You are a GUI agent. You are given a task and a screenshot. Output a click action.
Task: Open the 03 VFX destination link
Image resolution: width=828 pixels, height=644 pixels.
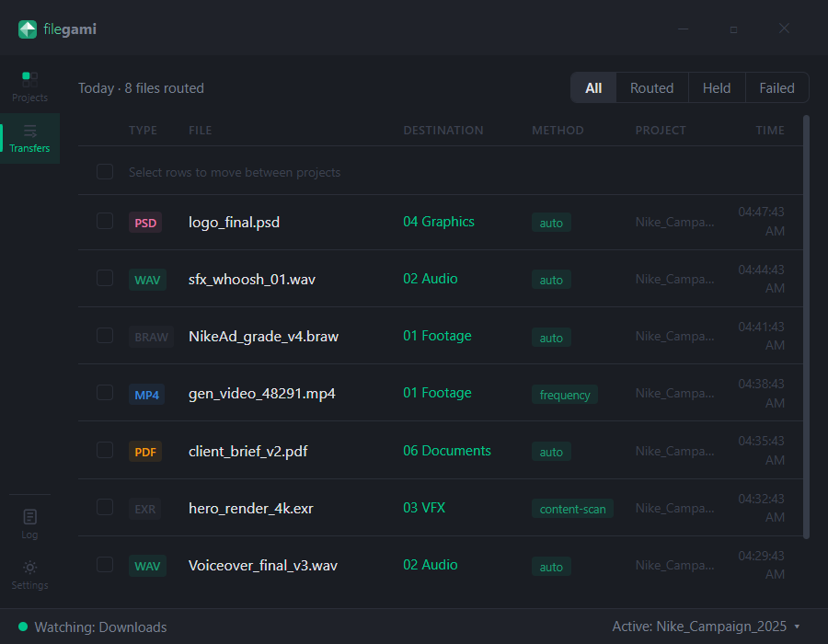424,508
